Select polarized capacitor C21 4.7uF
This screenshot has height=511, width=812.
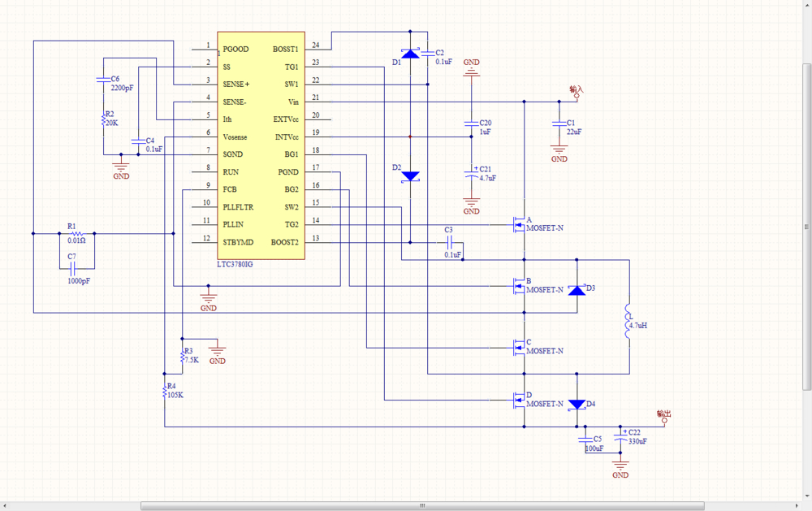tap(471, 175)
